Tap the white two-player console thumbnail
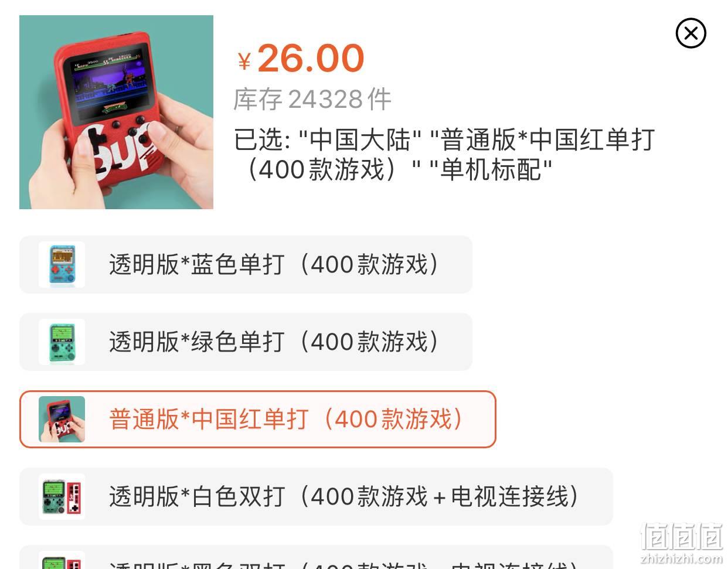Viewport: 728px width, 569px height. coord(62,496)
